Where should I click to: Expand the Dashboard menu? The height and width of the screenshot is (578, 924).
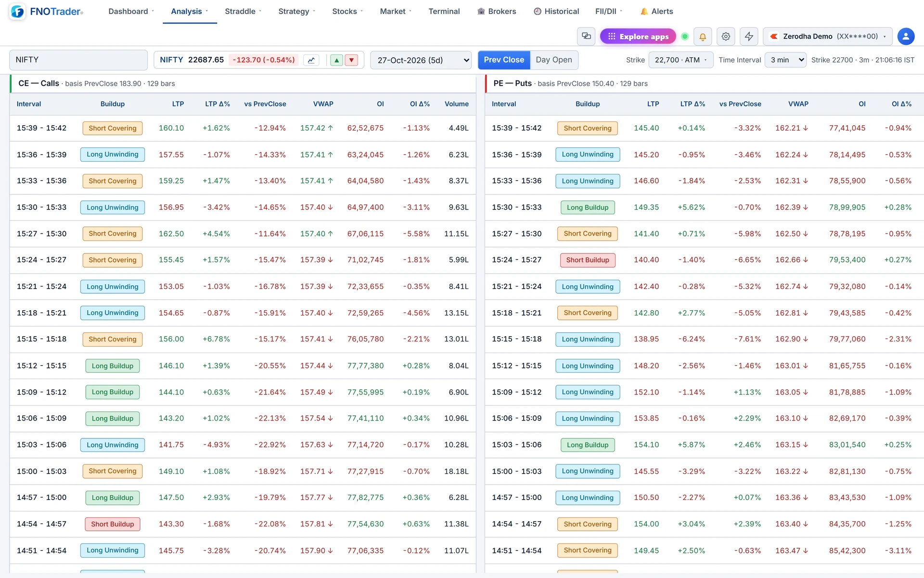[x=131, y=11]
